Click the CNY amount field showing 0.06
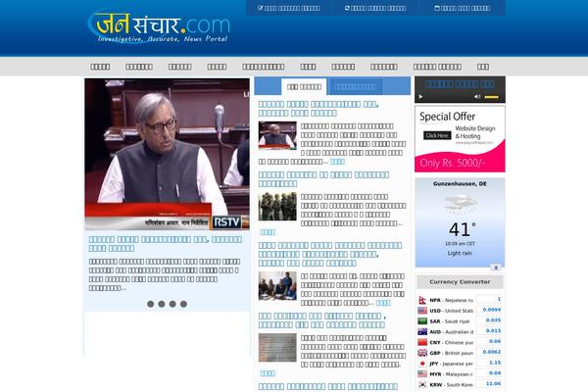588x392 pixels. click(x=489, y=341)
